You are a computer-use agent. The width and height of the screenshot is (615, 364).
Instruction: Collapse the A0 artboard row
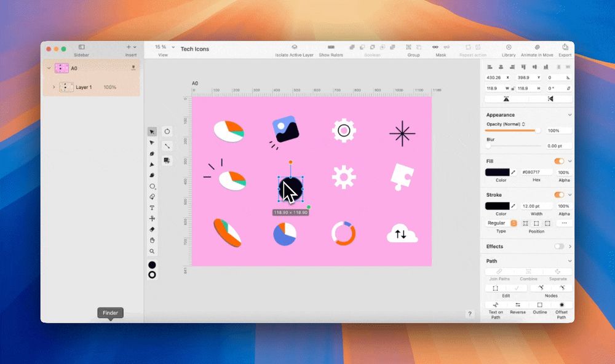pos(49,68)
